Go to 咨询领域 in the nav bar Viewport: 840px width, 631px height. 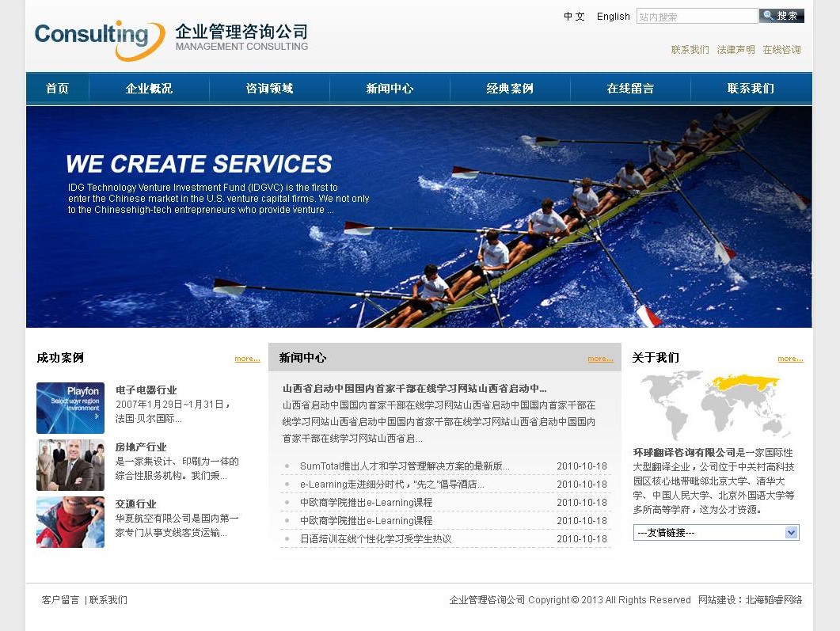pos(269,89)
